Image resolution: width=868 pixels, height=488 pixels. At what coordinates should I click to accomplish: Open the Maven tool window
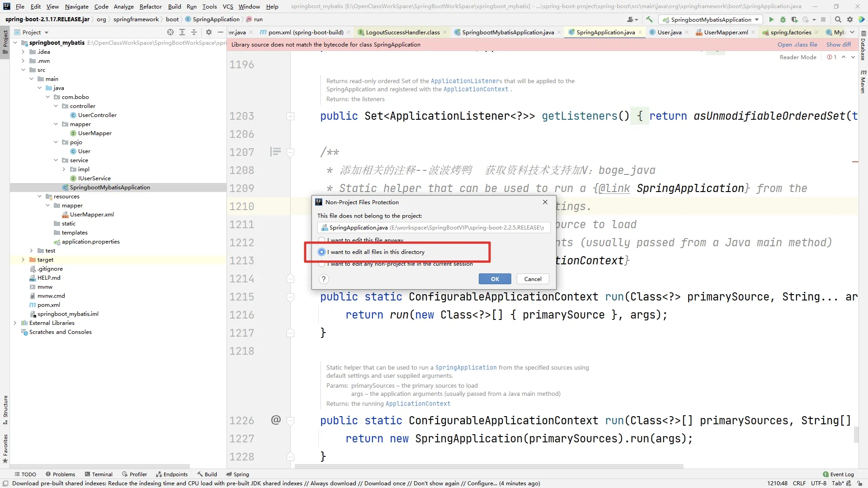coord(863,81)
